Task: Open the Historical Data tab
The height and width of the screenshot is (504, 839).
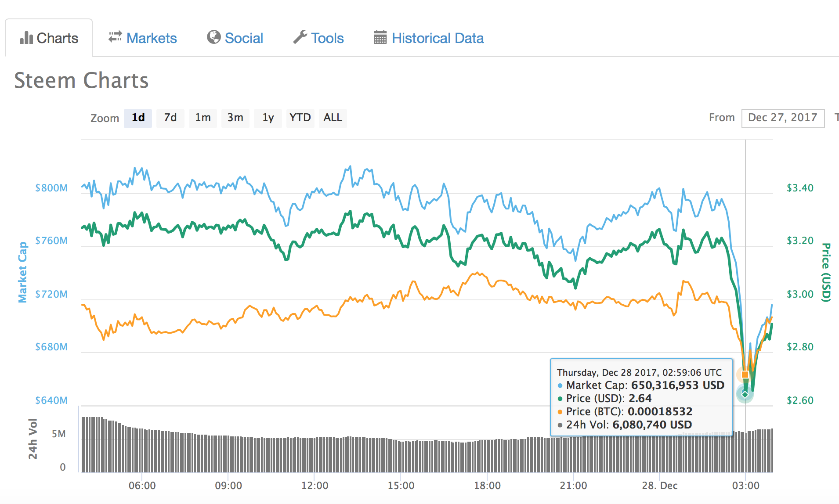Action: click(x=429, y=38)
